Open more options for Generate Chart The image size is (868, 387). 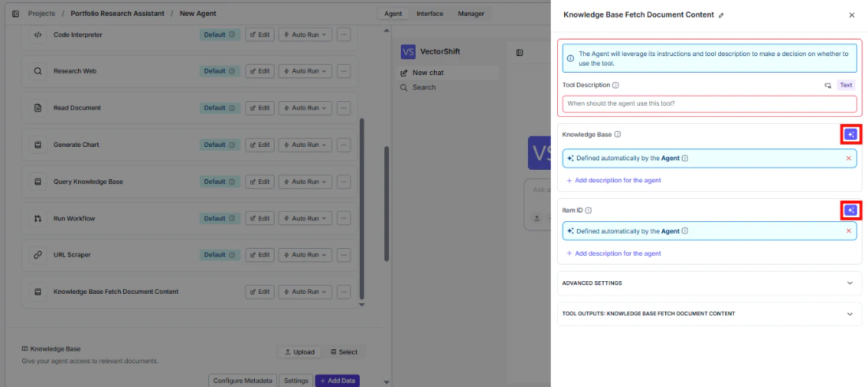tap(344, 145)
